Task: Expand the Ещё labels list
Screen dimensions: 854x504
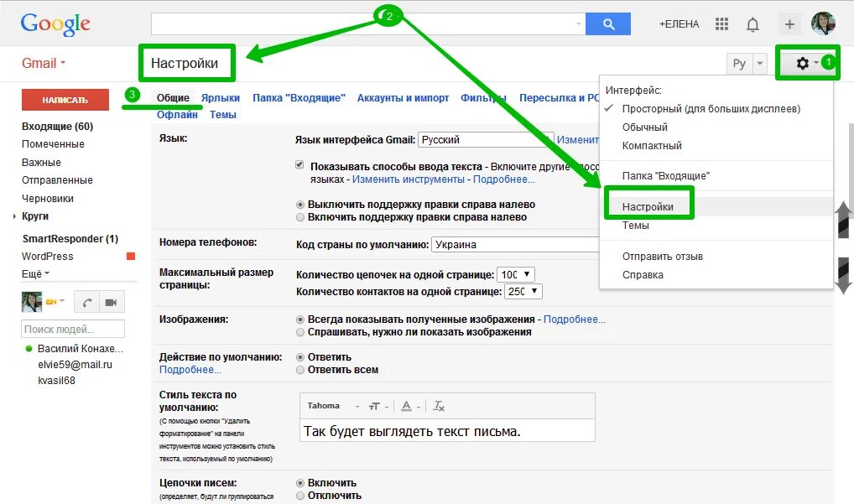Action: [x=35, y=273]
